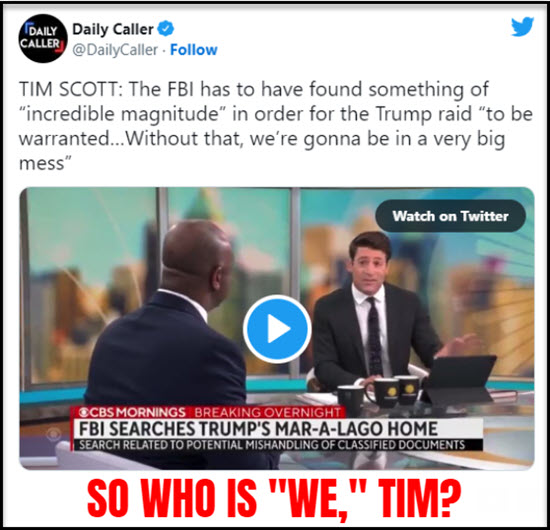The width and height of the screenshot is (550, 530).
Task: Click the Watch on Twitter button
Action: coord(450,216)
